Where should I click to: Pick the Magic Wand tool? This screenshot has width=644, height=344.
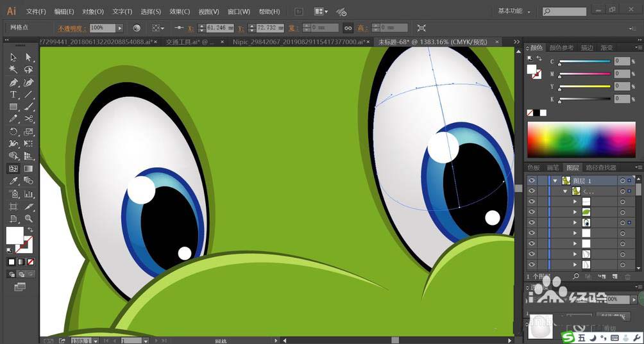tap(13, 69)
